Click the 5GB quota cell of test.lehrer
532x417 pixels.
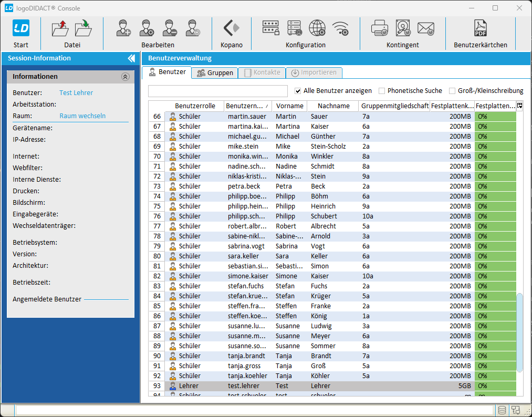(452, 386)
